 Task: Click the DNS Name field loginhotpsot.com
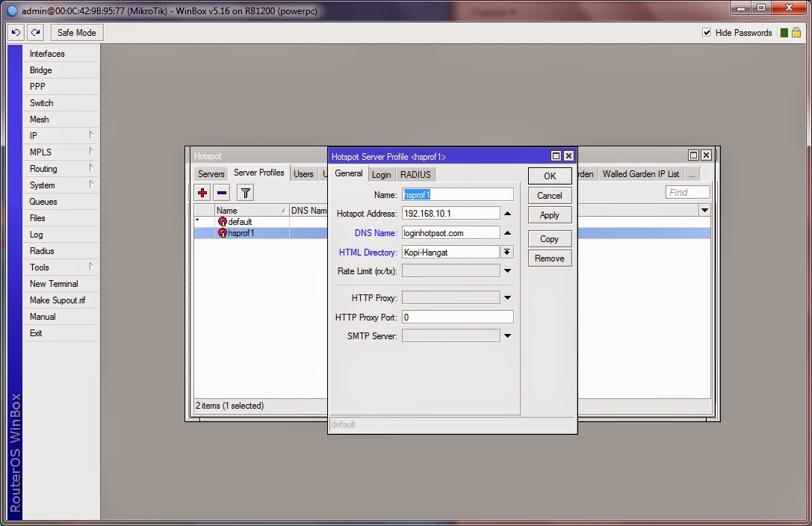pyautogui.click(x=450, y=233)
